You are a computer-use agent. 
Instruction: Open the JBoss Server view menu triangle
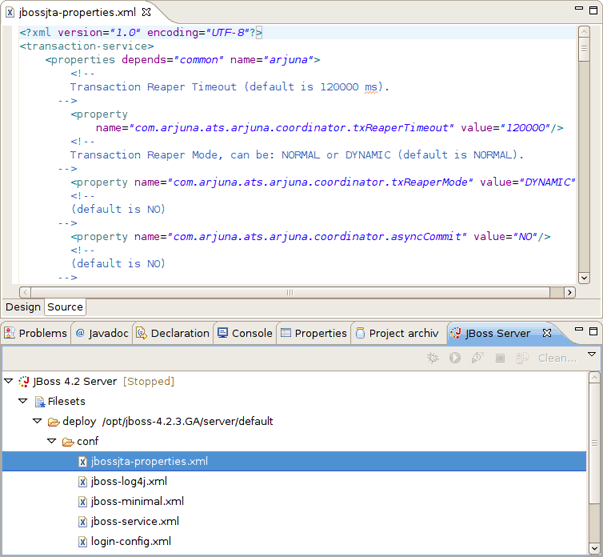(x=592, y=354)
